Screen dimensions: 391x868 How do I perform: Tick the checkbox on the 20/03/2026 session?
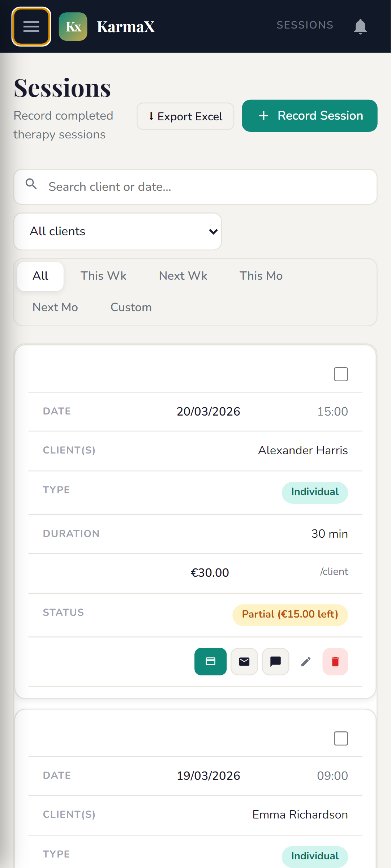341,374
